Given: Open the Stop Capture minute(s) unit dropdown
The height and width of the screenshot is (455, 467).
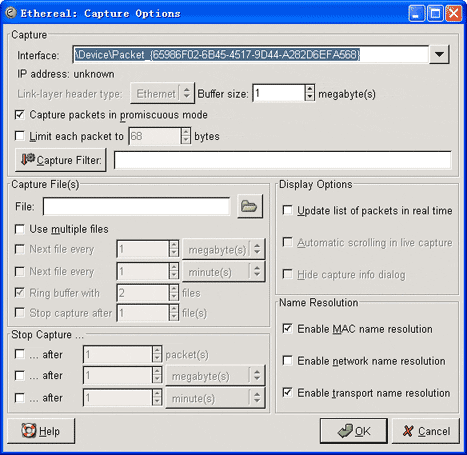Looking at the screenshot, I should coord(215,398).
